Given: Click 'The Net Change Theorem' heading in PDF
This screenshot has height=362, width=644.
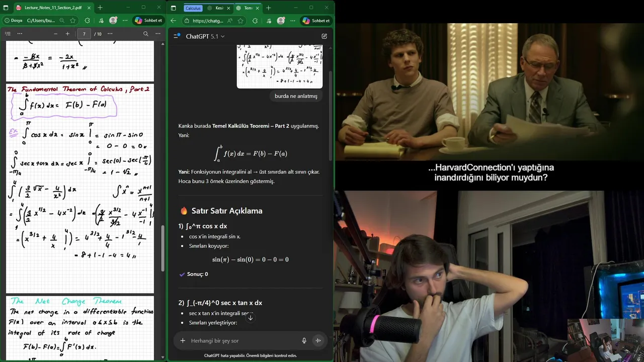Looking at the screenshot, I should 66,301.
